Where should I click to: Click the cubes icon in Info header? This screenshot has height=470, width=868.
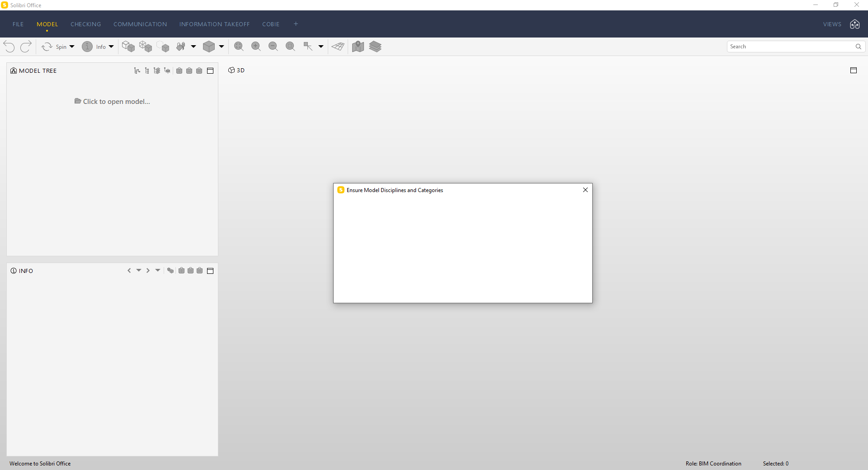(x=170, y=271)
